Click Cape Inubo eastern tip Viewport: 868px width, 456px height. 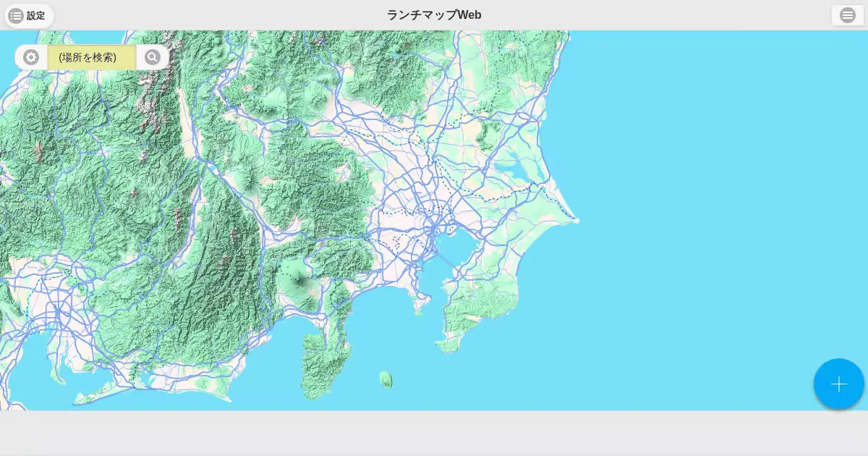[x=576, y=219]
